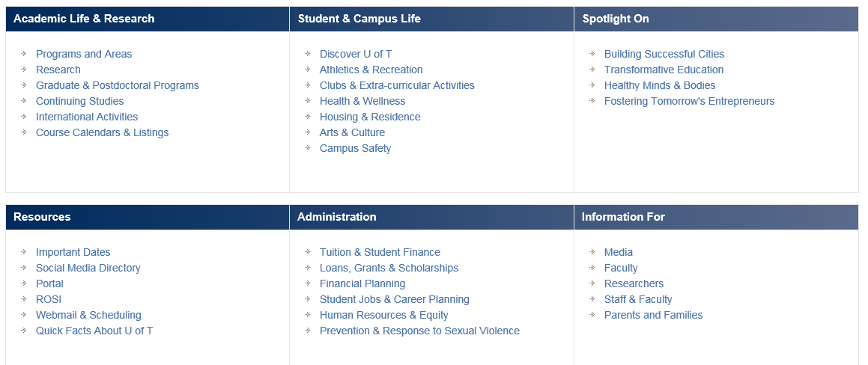The height and width of the screenshot is (365, 868).
Task: Go to Athletics & Recreation page
Action: point(371,70)
